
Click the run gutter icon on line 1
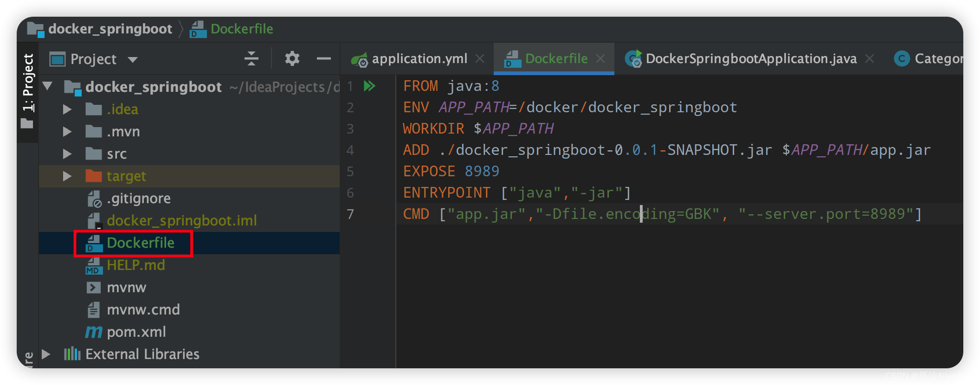[x=369, y=86]
